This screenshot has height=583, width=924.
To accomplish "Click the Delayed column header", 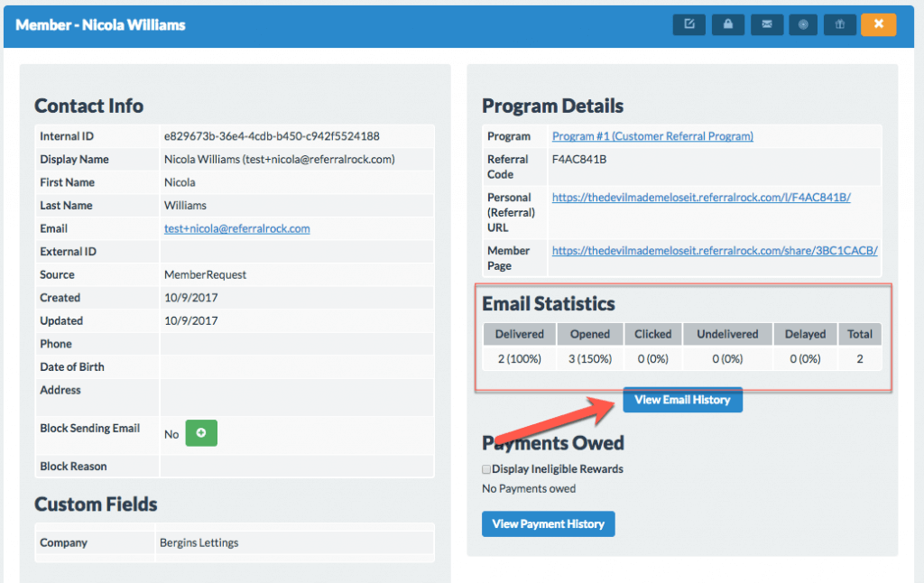I will 805,334.
